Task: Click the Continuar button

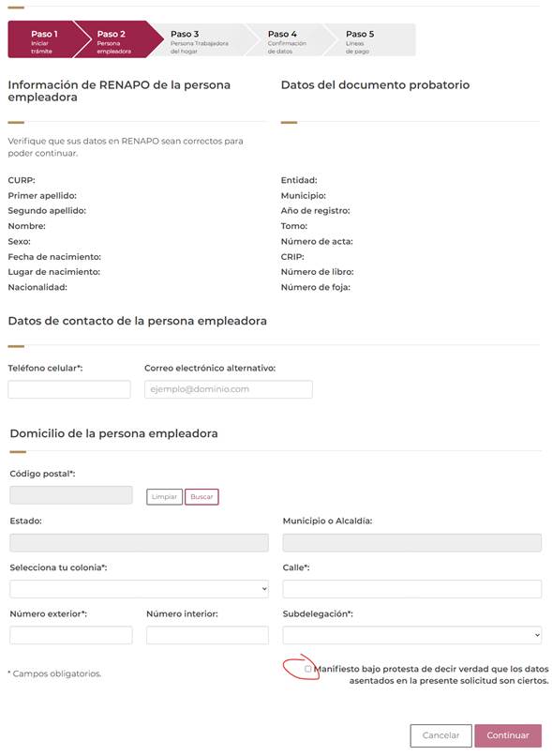Action: pos(508,735)
